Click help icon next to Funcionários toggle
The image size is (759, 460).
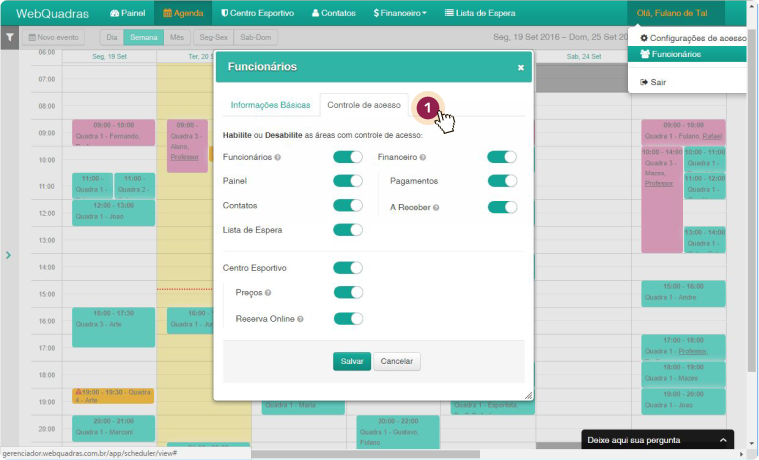click(277, 157)
